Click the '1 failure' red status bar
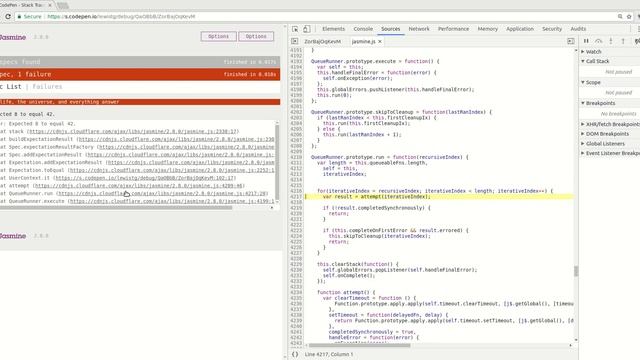The width and height of the screenshot is (640, 360). tap(140, 74)
